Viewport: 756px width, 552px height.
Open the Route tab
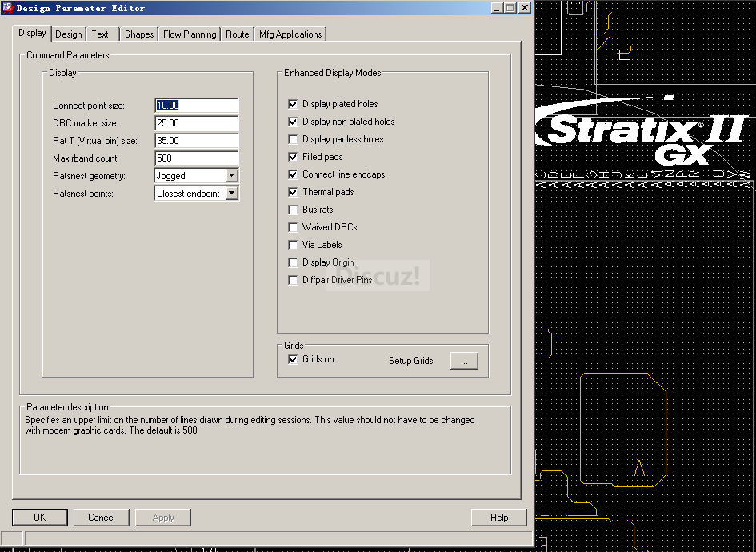coord(238,34)
